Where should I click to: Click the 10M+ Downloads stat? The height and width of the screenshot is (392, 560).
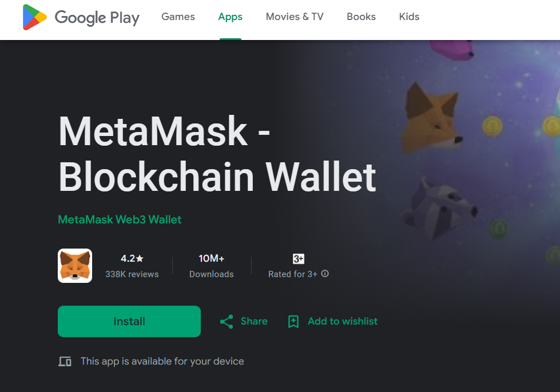click(x=212, y=266)
